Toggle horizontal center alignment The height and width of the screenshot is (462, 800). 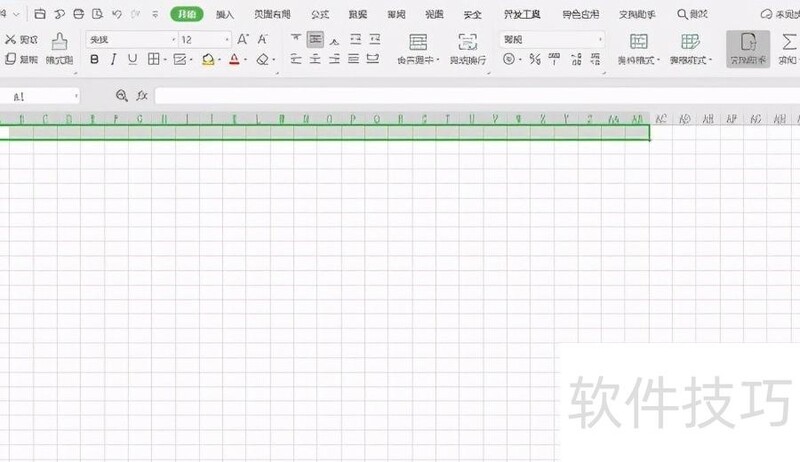click(315, 59)
